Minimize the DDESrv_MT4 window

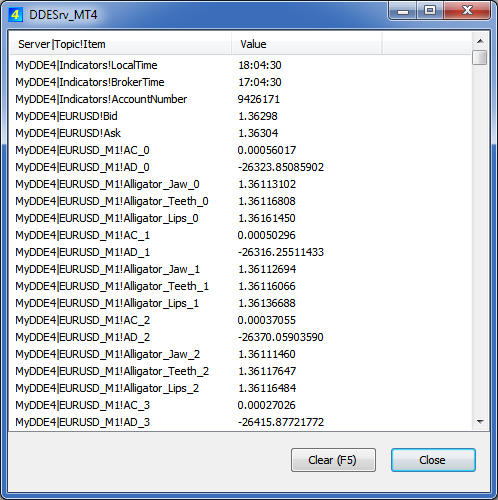pyautogui.click(x=403, y=12)
